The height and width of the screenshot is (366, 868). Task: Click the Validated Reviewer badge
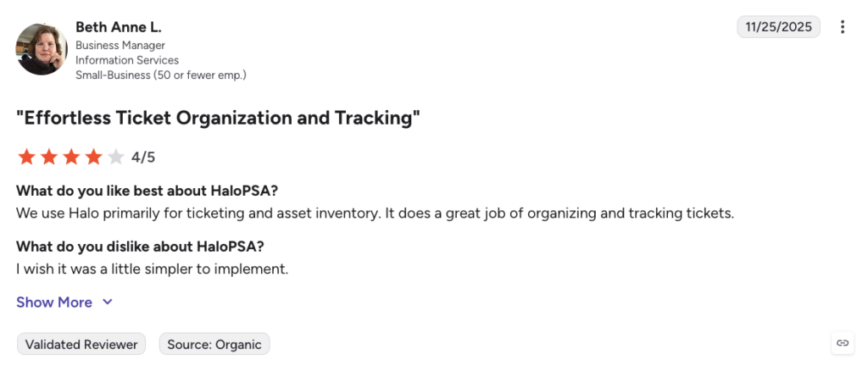click(81, 344)
